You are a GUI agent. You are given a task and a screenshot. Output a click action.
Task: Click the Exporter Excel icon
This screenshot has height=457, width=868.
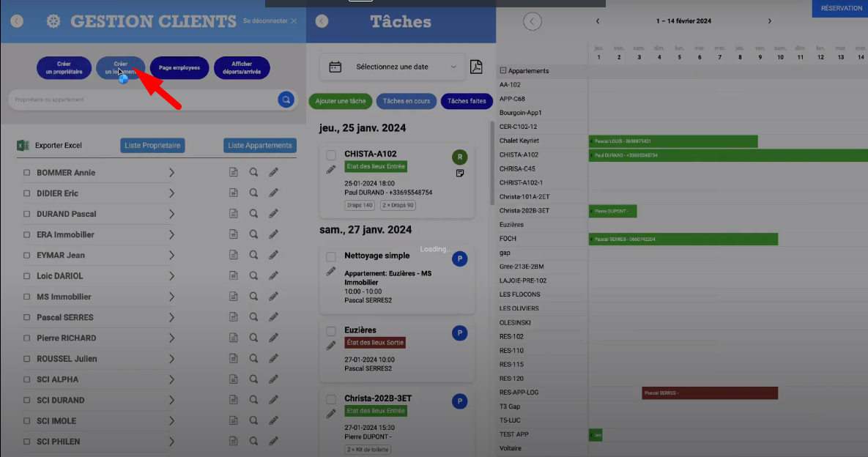coord(23,146)
